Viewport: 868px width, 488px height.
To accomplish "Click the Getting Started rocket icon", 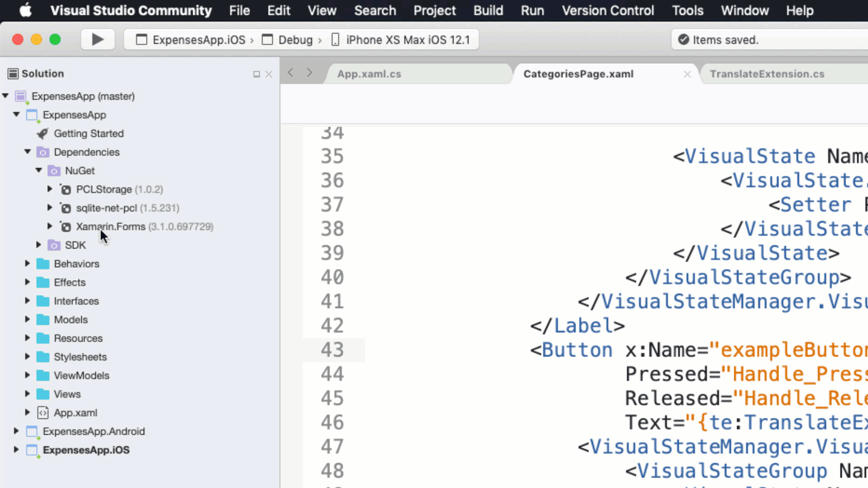I will 42,134.
